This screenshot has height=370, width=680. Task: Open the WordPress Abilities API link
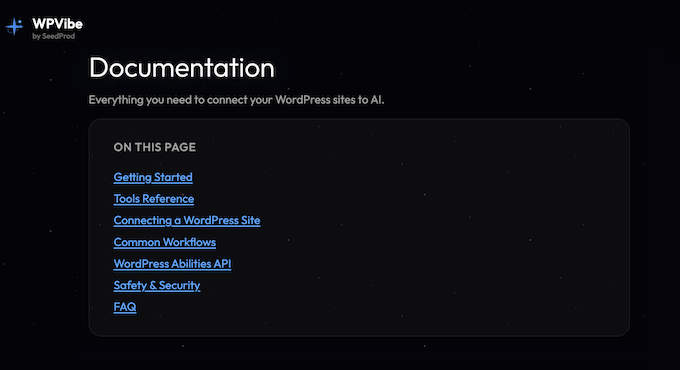(x=172, y=264)
